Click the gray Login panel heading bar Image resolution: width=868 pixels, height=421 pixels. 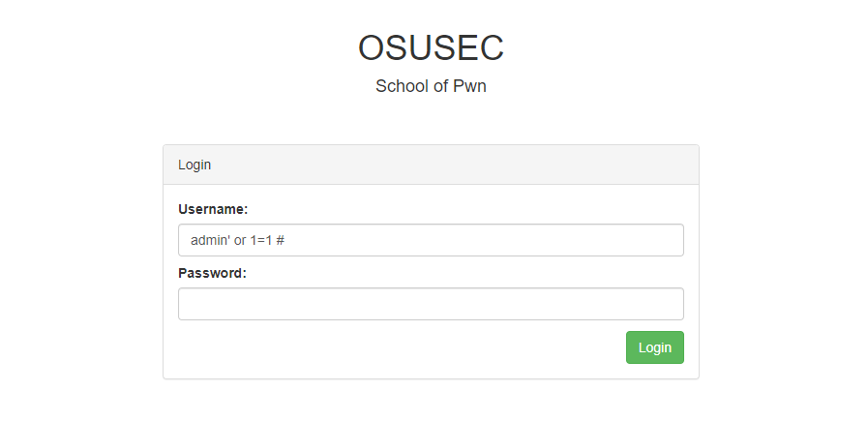(x=431, y=165)
